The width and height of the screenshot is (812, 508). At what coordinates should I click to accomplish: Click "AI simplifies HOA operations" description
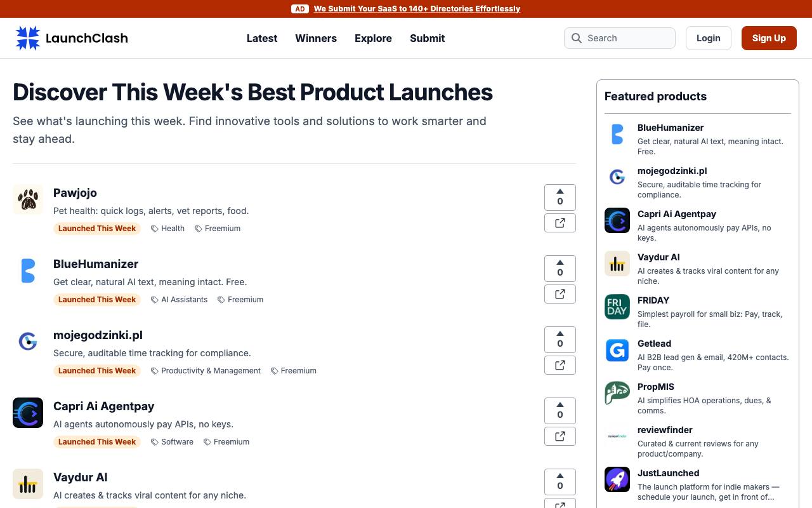(x=704, y=405)
